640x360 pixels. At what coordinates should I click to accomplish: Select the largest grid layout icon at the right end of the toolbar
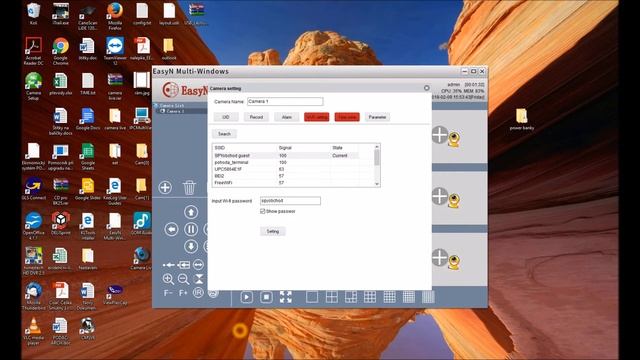(428, 297)
